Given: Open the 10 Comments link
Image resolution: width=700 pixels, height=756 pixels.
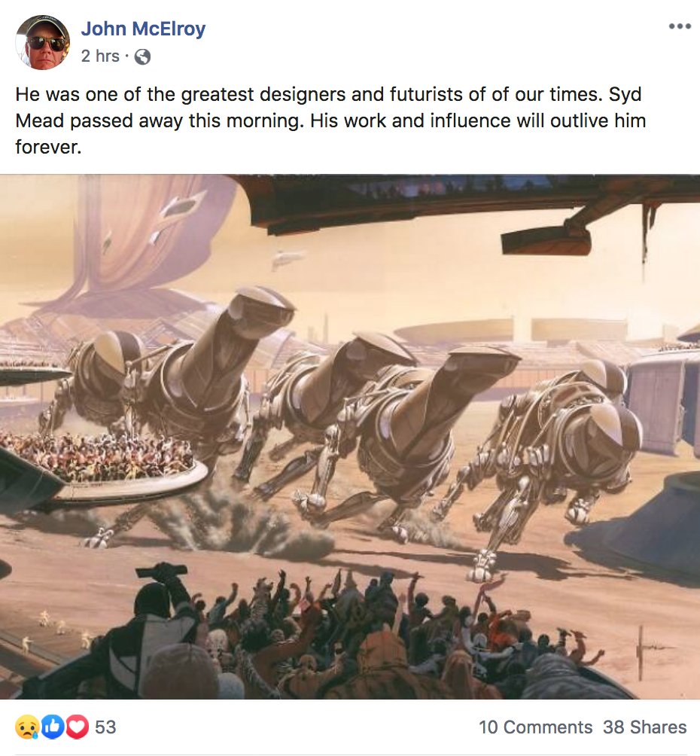Looking at the screenshot, I should point(535,727).
